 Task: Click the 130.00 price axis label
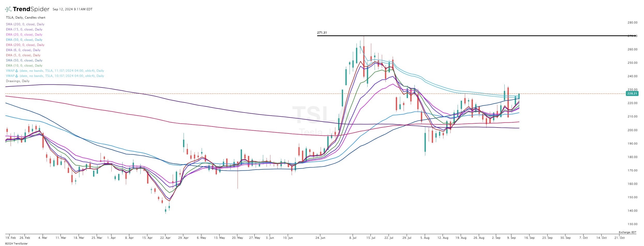click(x=632, y=224)
